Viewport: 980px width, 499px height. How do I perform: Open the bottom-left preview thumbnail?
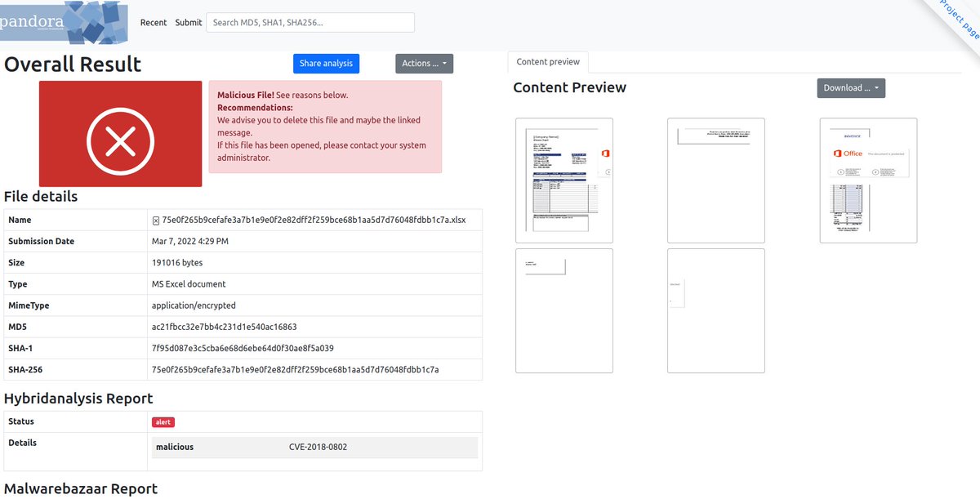pyautogui.click(x=564, y=310)
